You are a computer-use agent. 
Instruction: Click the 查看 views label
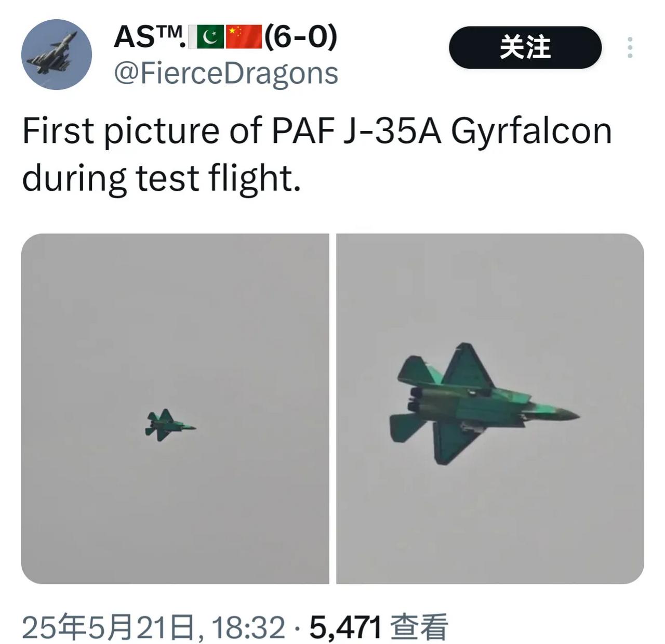click(419, 627)
